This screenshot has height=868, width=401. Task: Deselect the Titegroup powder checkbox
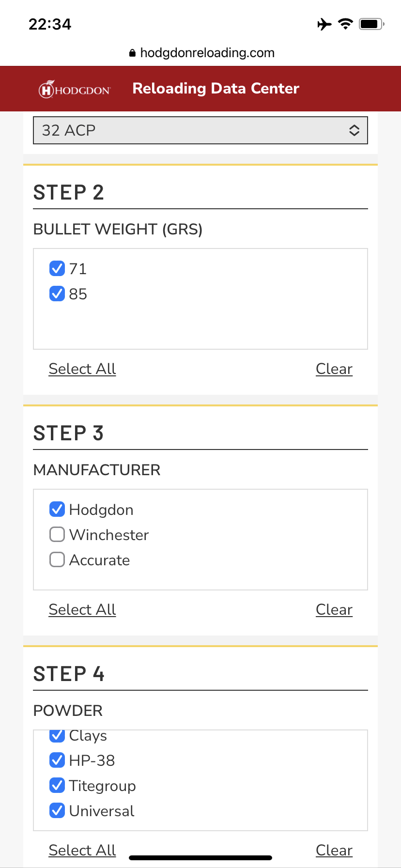(57, 785)
